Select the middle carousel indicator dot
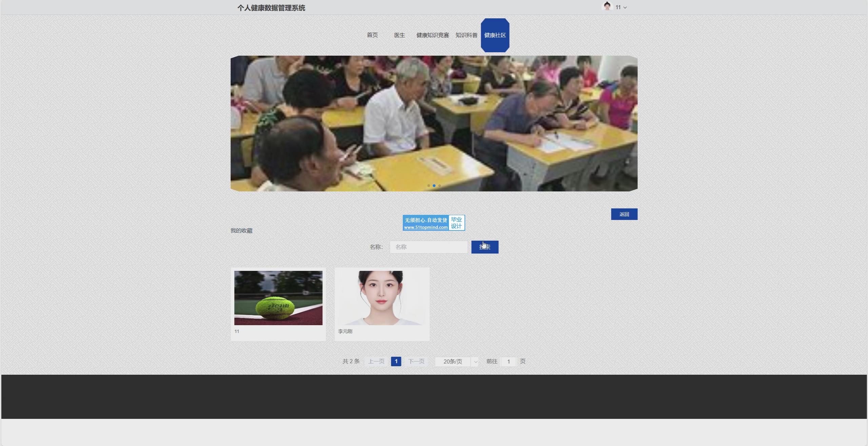 (x=434, y=186)
